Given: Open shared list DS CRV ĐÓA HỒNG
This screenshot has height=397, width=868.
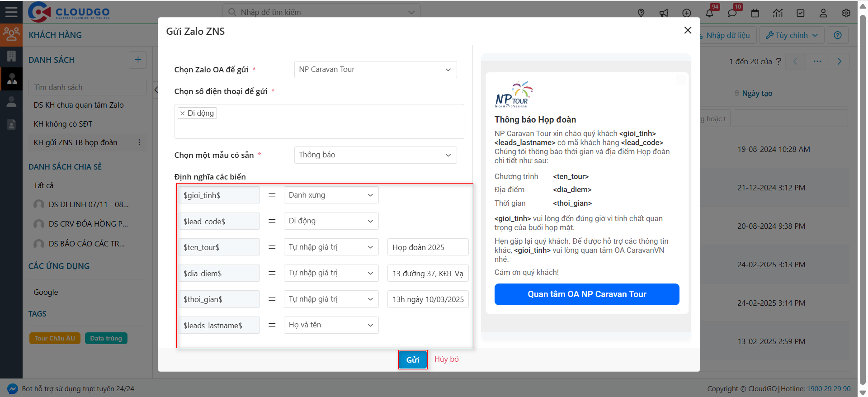Looking at the screenshot, I should (88, 224).
